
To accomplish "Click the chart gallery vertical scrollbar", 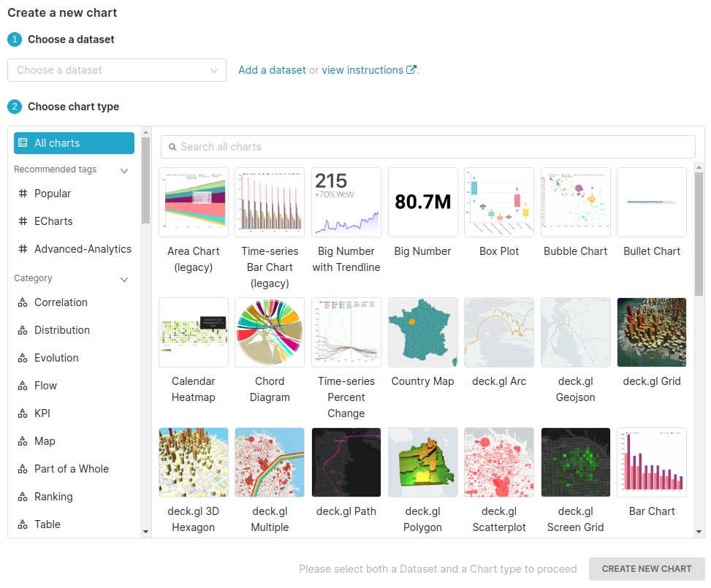I will click(699, 234).
